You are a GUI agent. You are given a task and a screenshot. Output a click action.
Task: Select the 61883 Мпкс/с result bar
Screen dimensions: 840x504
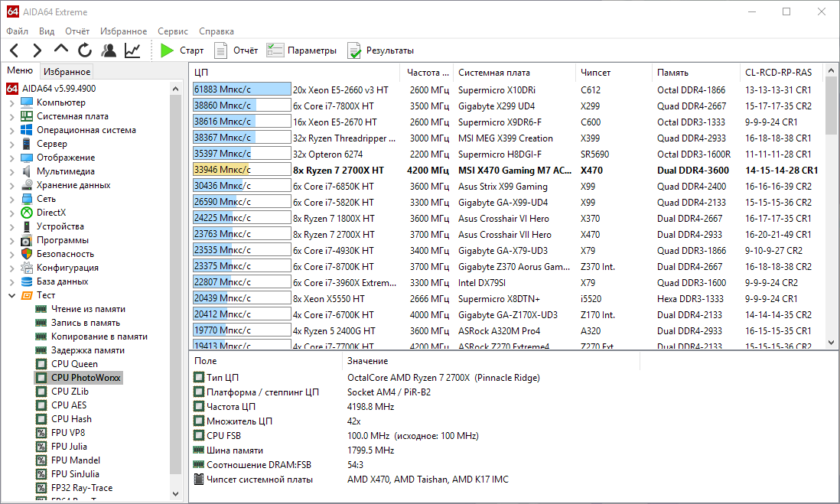click(x=242, y=89)
